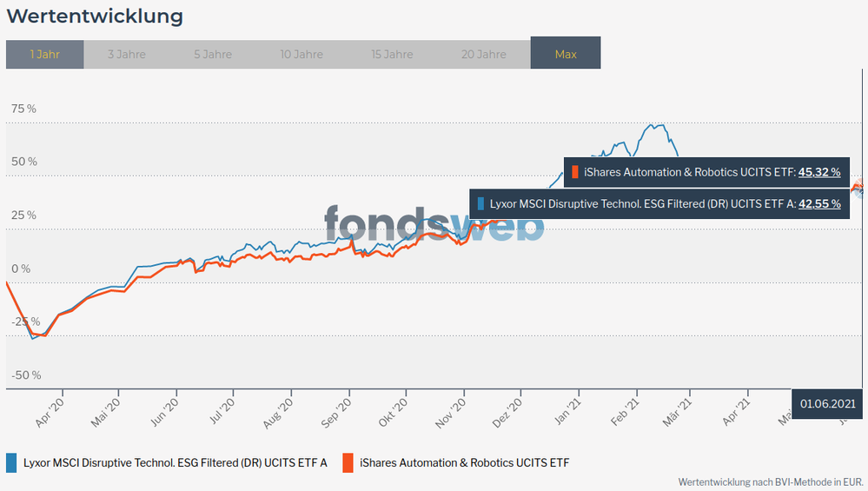Click the blue Lyxor legend color swatch
Screen dimensions: 868x491
pos(11,462)
